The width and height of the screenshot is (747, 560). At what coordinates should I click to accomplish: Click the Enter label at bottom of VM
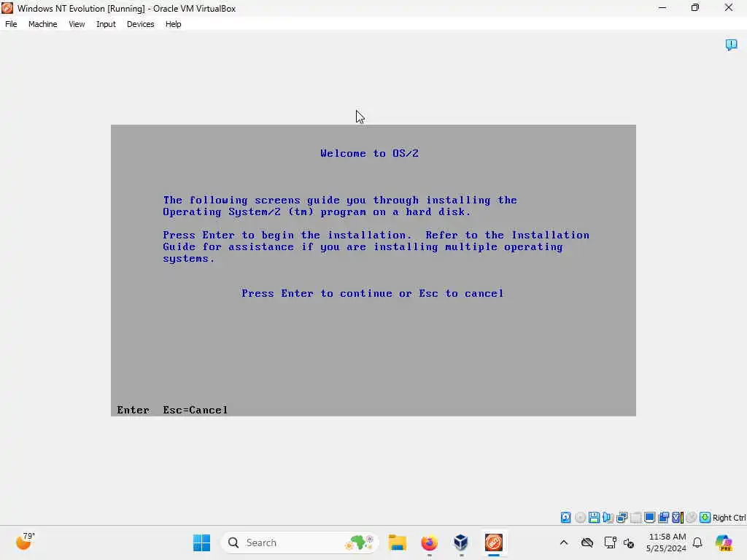click(x=133, y=410)
